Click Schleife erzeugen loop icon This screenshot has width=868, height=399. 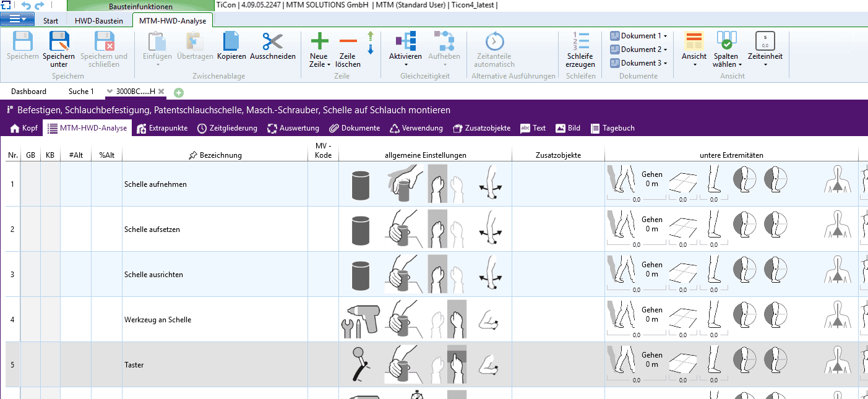pyautogui.click(x=580, y=42)
